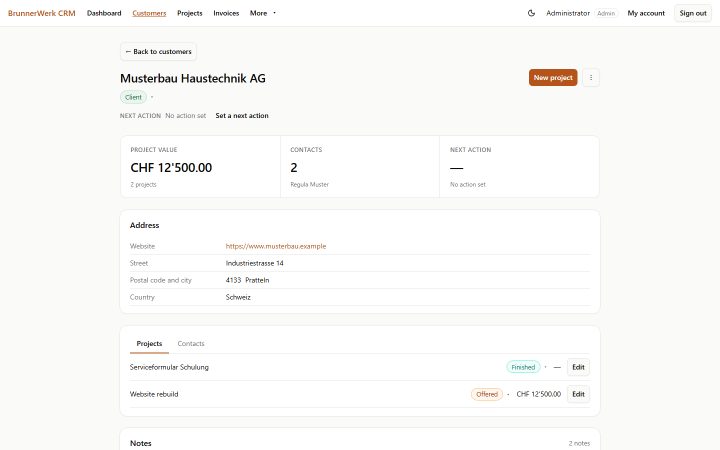Click the Notes section heading

(x=141, y=443)
